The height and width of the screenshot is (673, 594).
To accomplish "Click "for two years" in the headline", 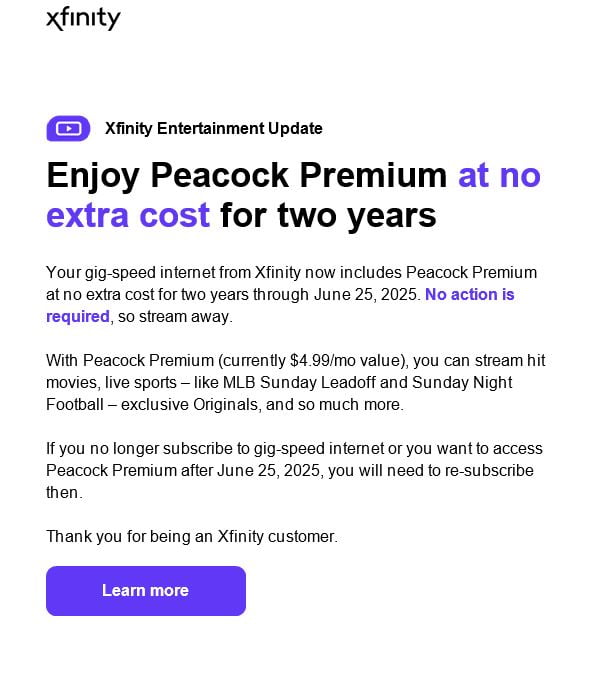I will [328, 215].
